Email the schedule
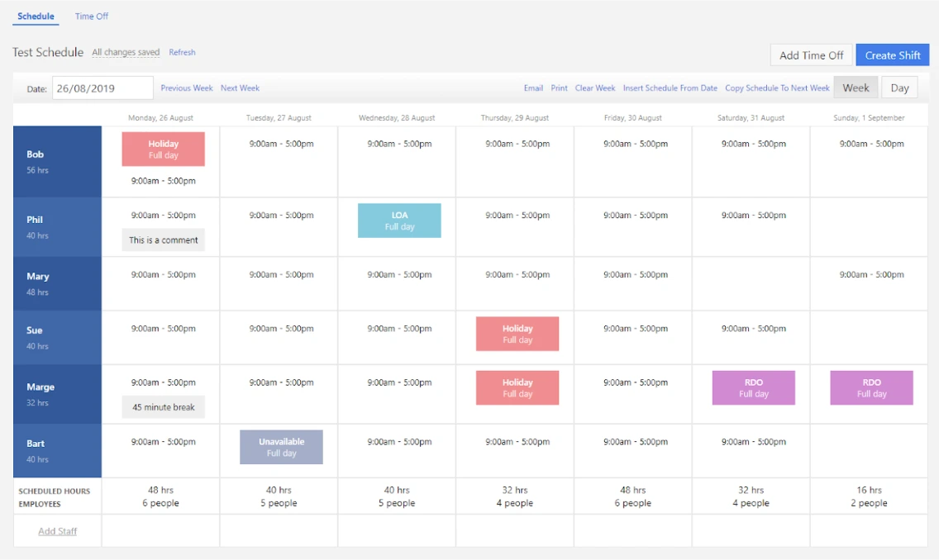 point(533,88)
